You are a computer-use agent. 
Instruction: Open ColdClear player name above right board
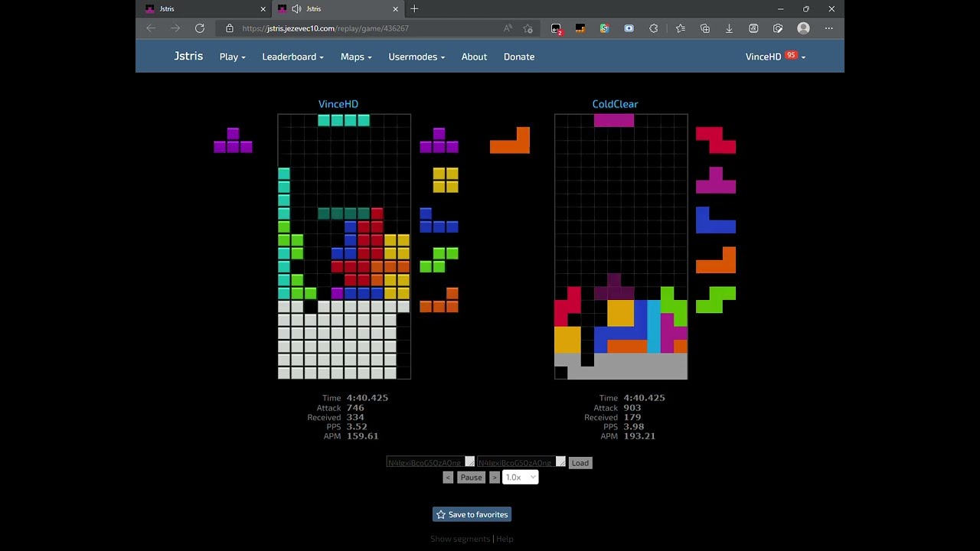coord(615,104)
